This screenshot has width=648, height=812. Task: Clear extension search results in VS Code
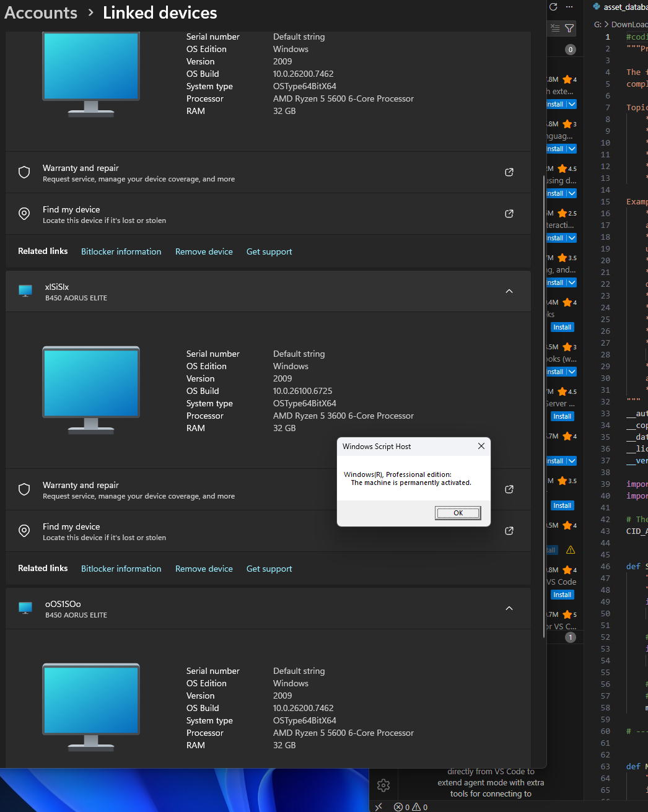coord(555,28)
